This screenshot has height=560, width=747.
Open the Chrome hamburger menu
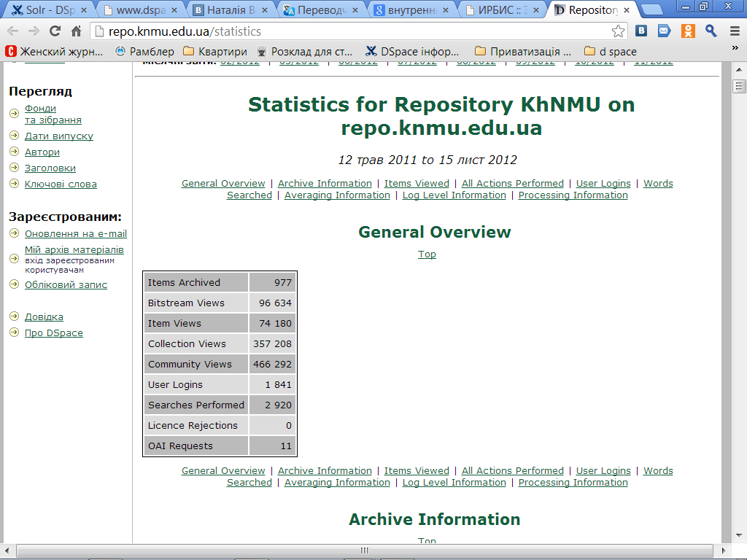click(735, 31)
